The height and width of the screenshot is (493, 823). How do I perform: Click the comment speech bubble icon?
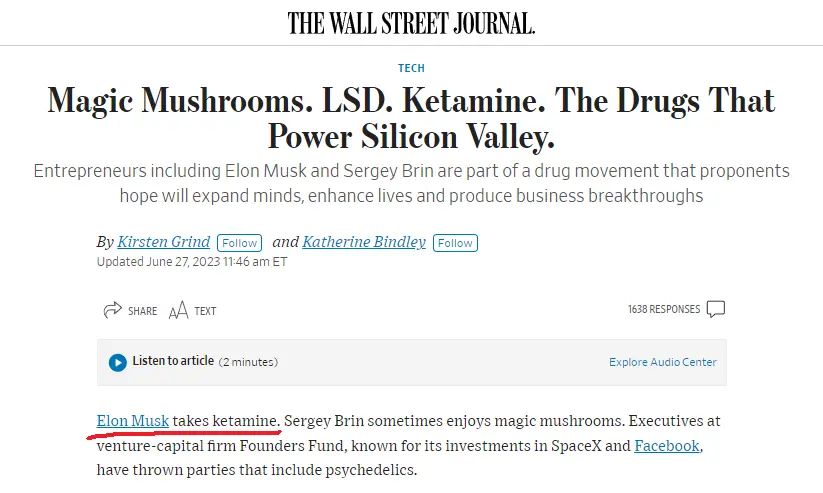716,309
